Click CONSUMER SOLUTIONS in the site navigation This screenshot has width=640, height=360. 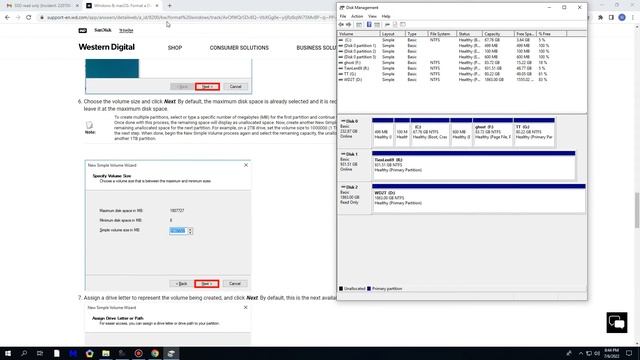tap(239, 48)
